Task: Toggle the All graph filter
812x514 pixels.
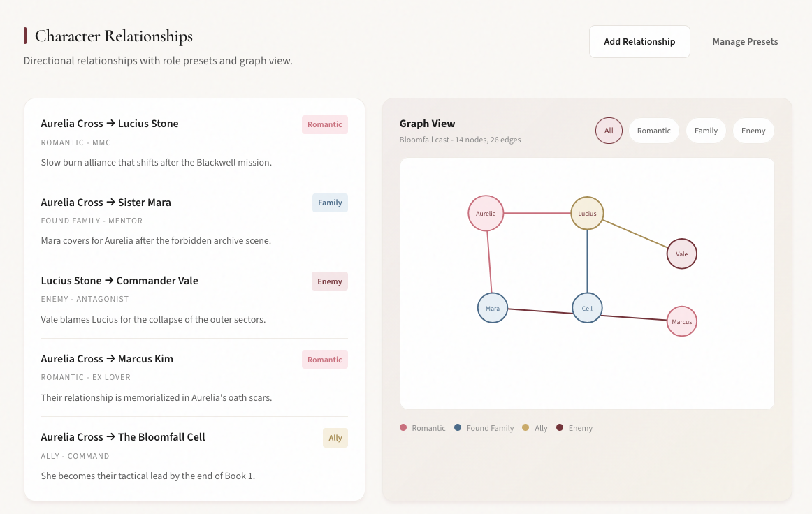Action: pyautogui.click(x=609, y=131)
